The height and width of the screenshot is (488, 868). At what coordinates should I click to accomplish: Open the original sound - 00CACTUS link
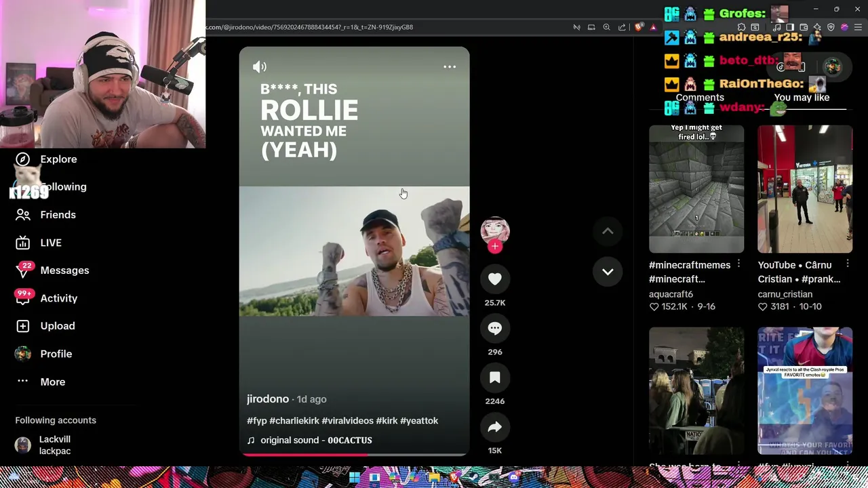(x=316, y=441)
